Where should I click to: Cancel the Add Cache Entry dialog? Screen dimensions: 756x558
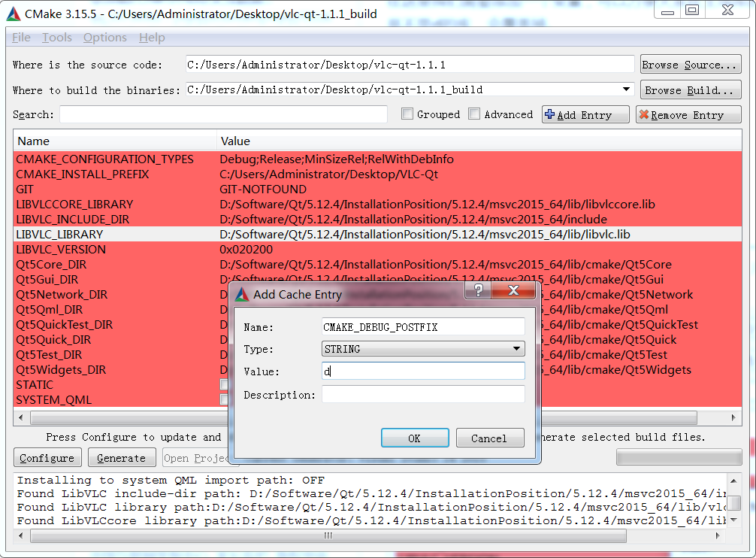[490, 438]
